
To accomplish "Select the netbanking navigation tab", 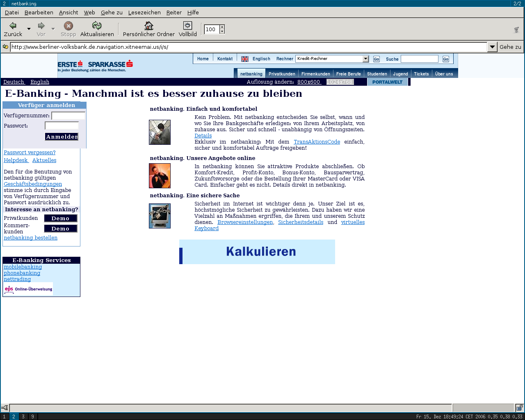I will 251,74.
